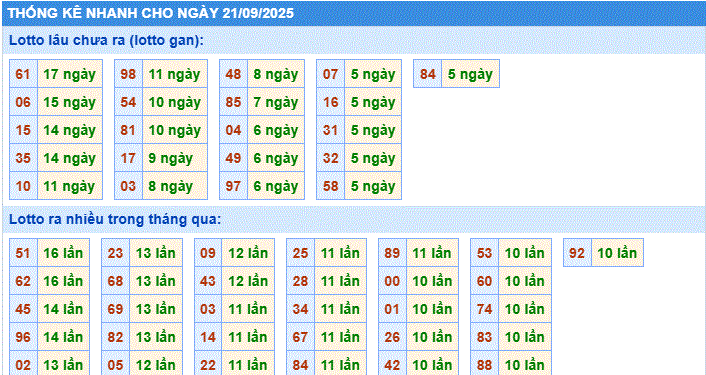This screenshot has height=375, width=706.
Task: Select lotto number 54 in the gan table
Action: click(128, 102)
